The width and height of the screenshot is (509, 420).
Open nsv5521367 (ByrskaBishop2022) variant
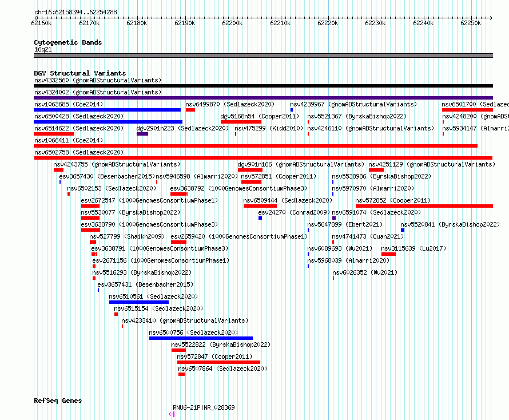pos(357,116)
